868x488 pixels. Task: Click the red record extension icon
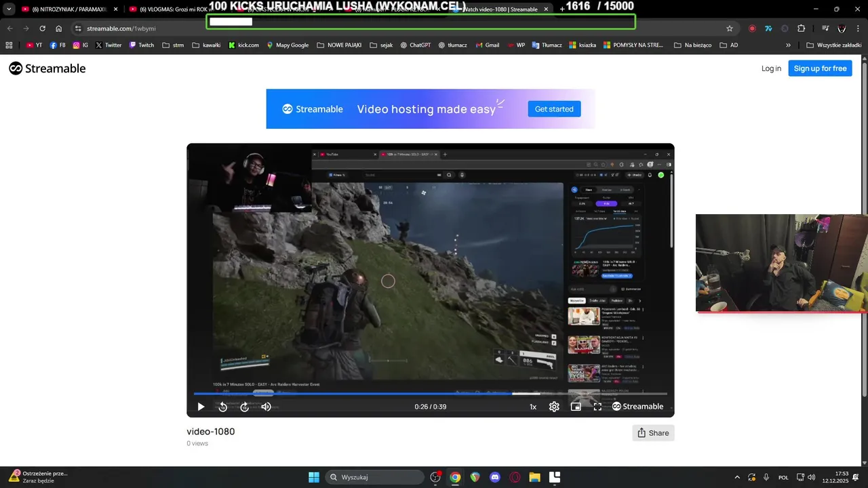tap(752, 28)
